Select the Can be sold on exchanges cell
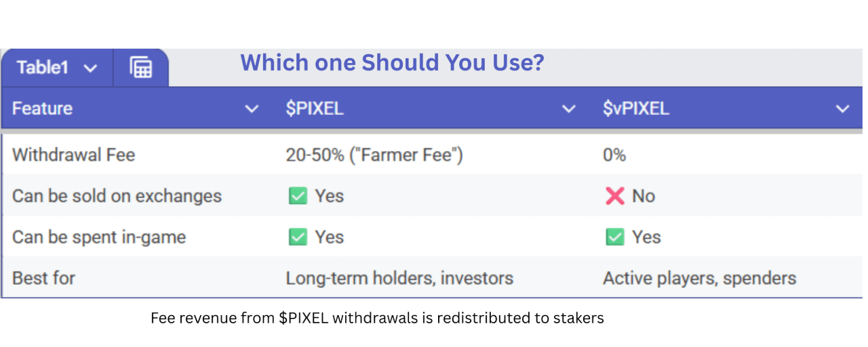 [x=117, y=197]
